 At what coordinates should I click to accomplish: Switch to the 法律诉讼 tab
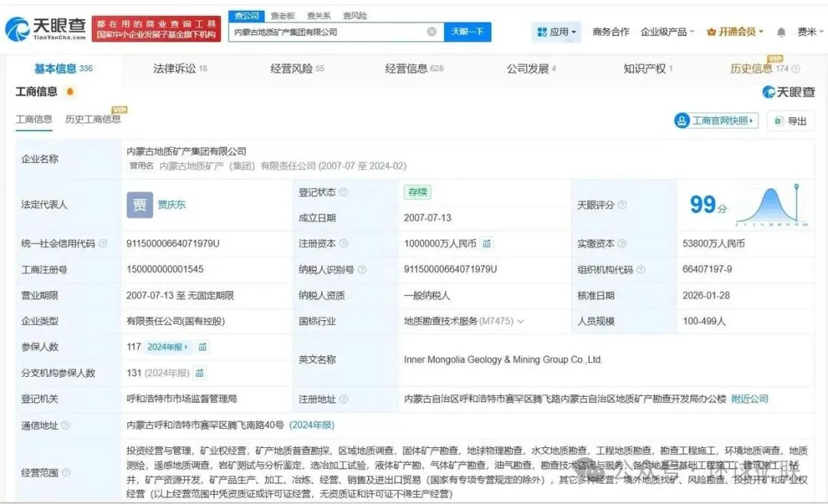click(x=179, y=68)
